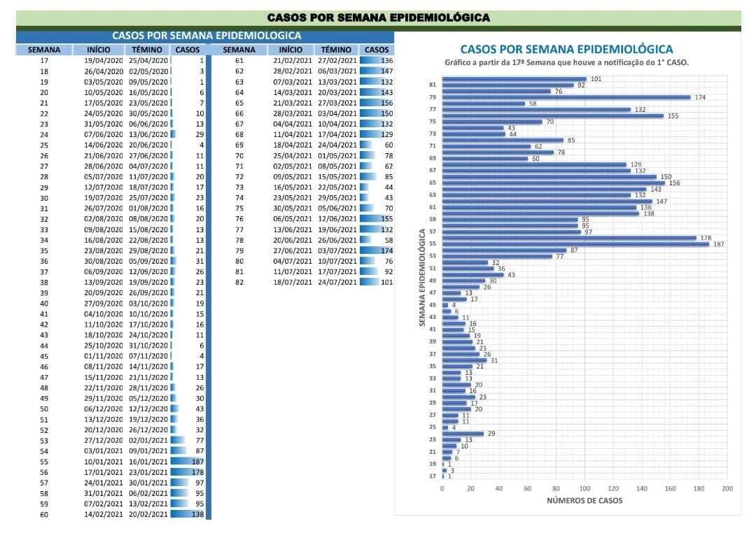Click the chart bar labeled 178
756x533 pixels.
pos(569,238)
